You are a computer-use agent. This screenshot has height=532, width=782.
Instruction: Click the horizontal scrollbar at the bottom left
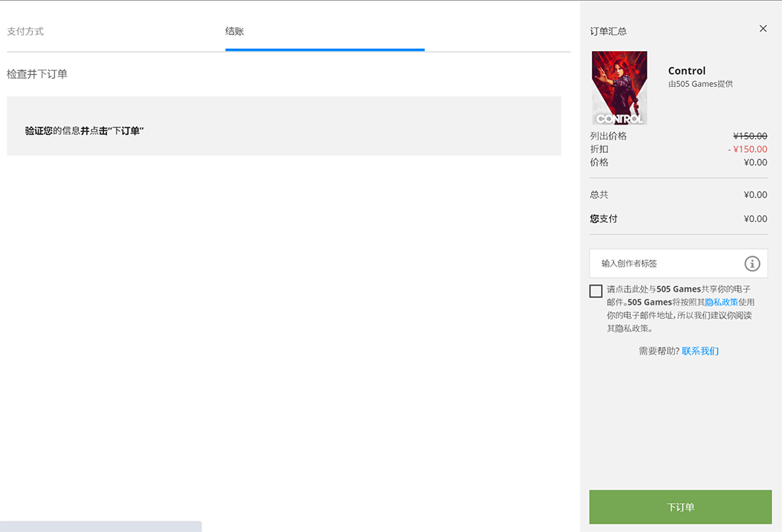coord(100,527)
